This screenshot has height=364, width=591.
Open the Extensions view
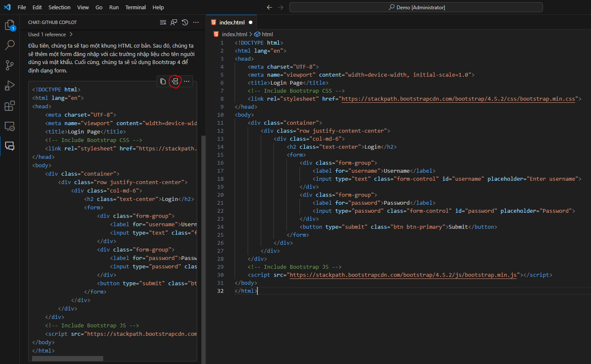(10, 106)
